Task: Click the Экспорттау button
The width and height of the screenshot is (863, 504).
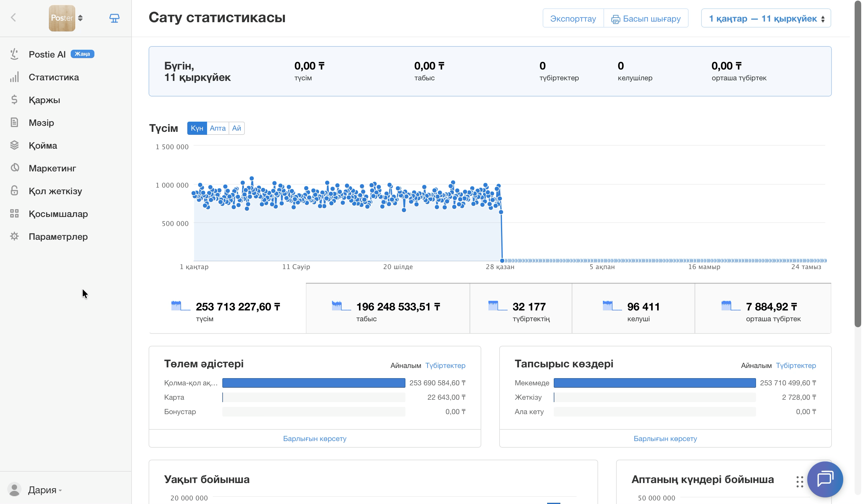Action: (574, 19)
